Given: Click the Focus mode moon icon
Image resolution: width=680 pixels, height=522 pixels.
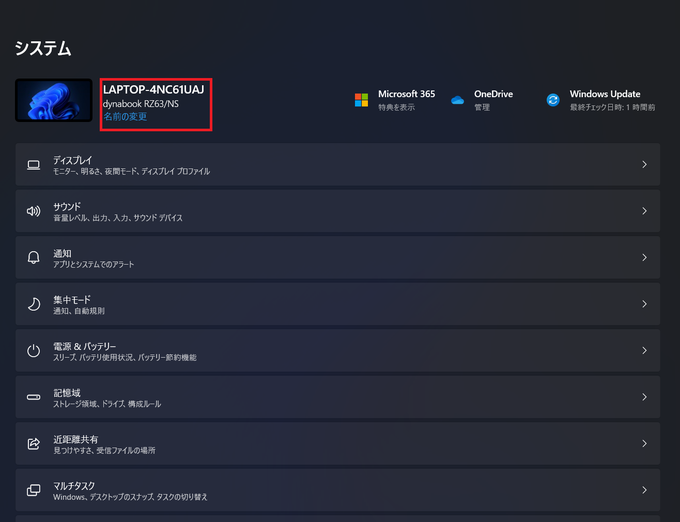Looking at the screenshot, I should [x=33, y=304].
